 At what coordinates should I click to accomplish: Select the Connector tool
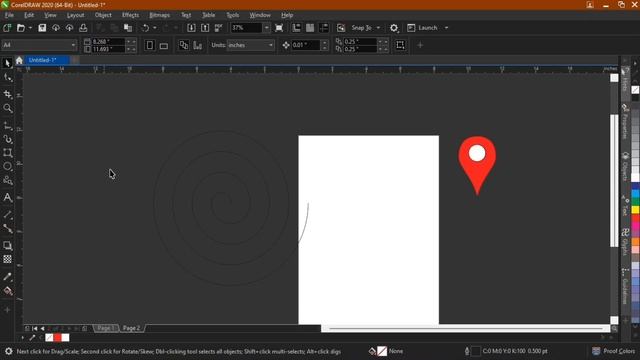pos(7,229)
